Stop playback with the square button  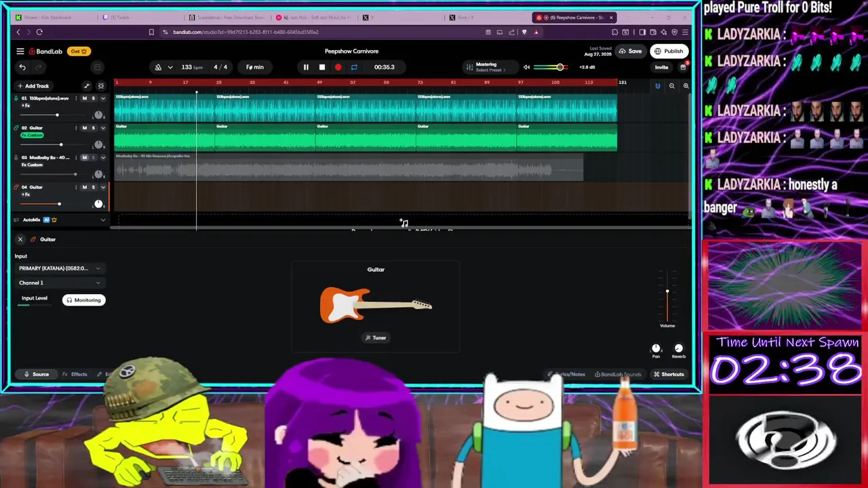[322, 67]
